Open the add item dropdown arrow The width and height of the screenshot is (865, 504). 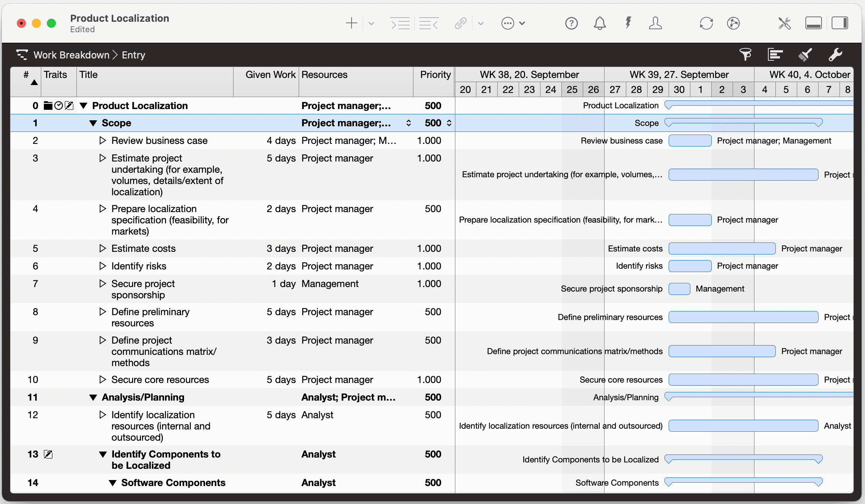pos(371,24)
